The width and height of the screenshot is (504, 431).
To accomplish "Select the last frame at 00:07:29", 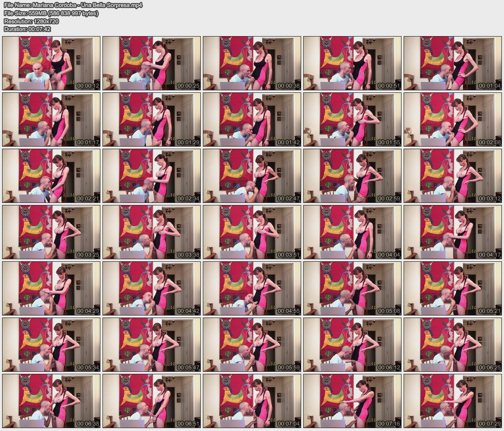I will tap(453, 401).
